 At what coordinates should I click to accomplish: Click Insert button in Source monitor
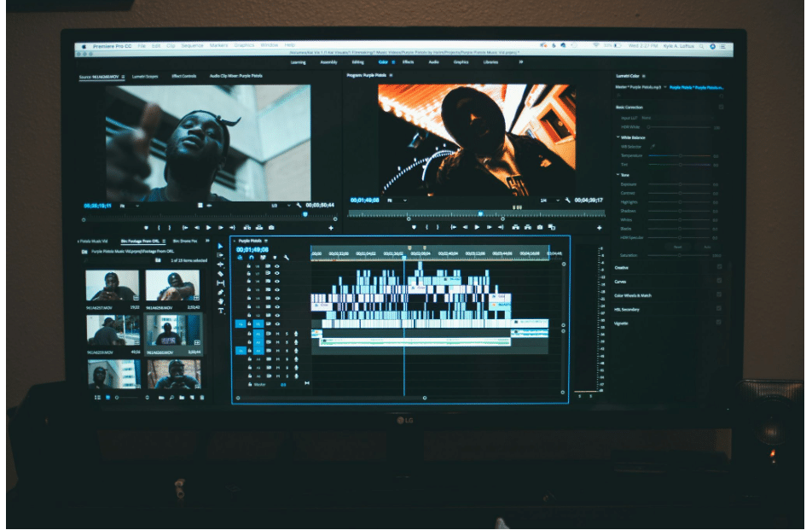[247, 227]
